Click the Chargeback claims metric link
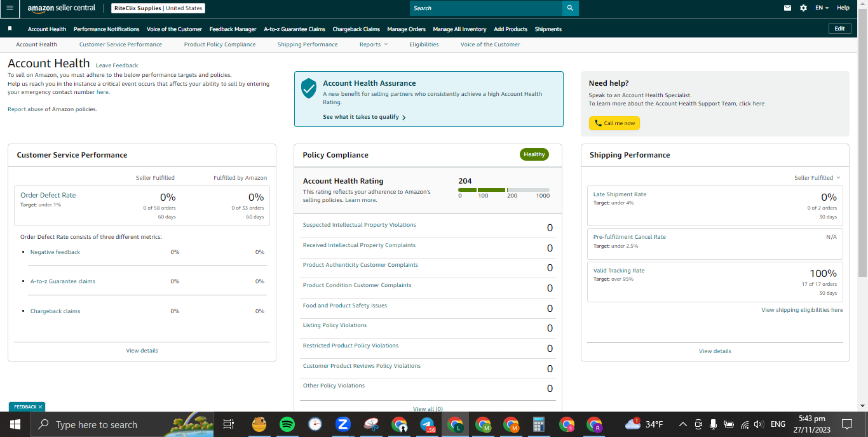 (x=55, y=311)
